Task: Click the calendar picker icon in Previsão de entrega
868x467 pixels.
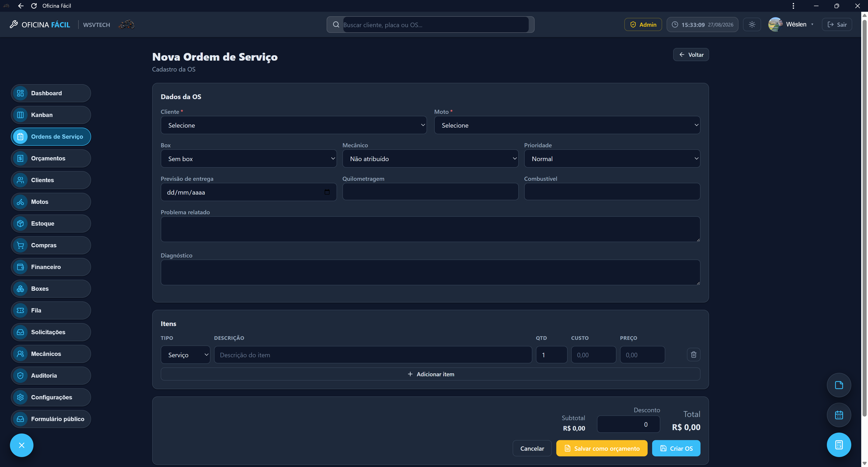Action: [327, 192]
